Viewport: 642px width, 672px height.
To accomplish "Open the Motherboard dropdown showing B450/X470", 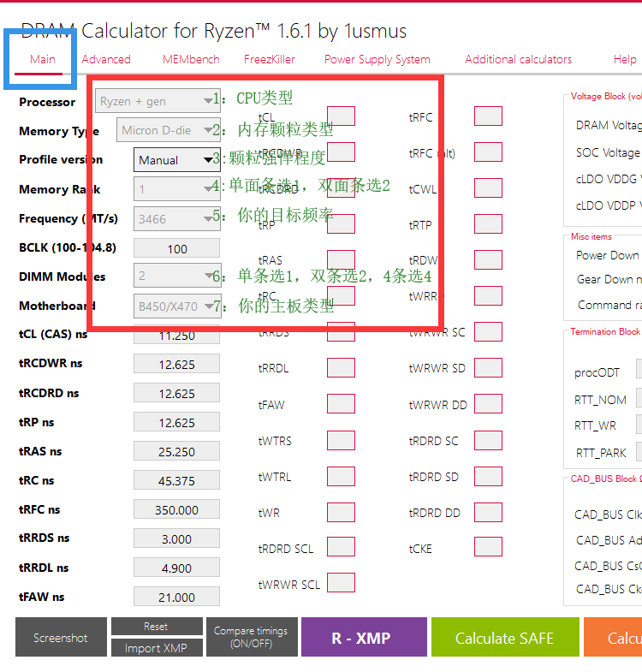I will pyautogui.click(x=177, y=306).
